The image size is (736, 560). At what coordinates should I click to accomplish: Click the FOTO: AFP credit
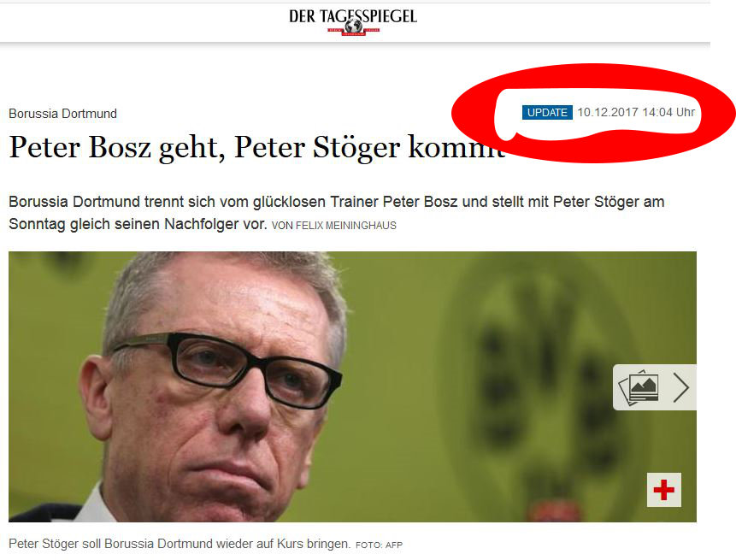tap(380, 545)
